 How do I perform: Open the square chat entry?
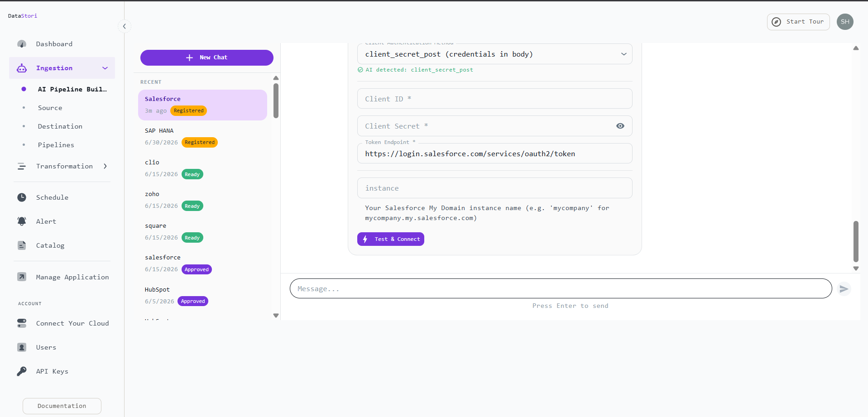pyautogui.click(x=202, y=232)
